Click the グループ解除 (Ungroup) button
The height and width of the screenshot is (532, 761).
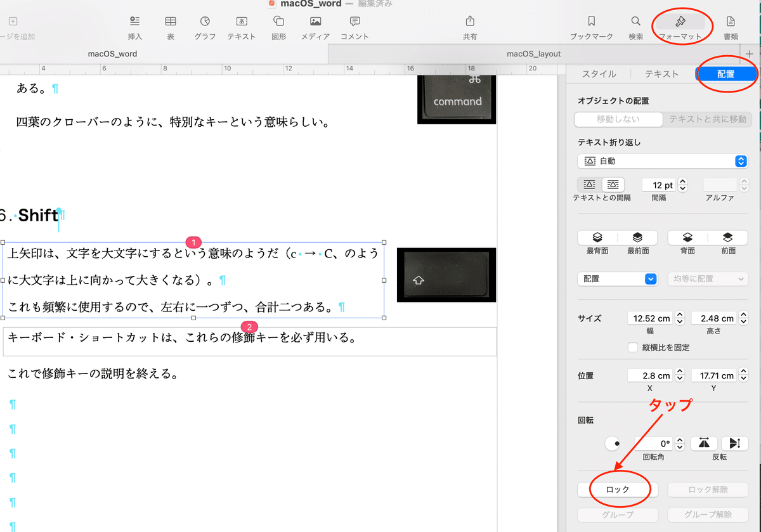[x=708, y=515]
